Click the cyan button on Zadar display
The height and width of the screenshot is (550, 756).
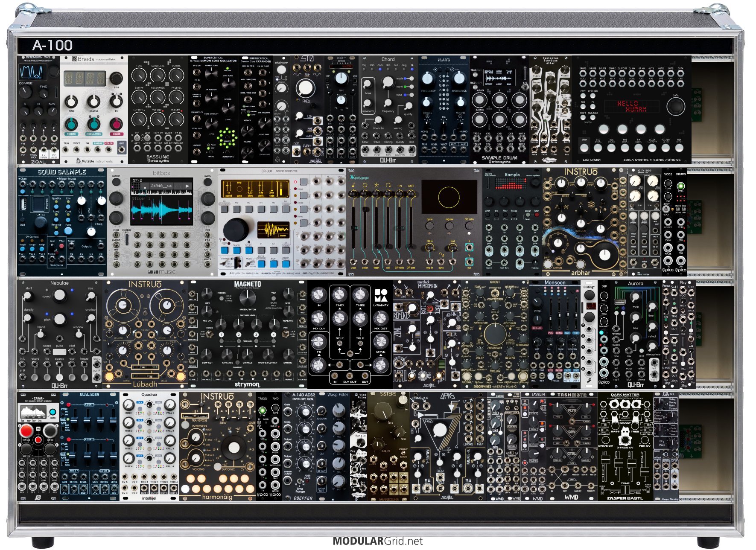tap(53, 412)
